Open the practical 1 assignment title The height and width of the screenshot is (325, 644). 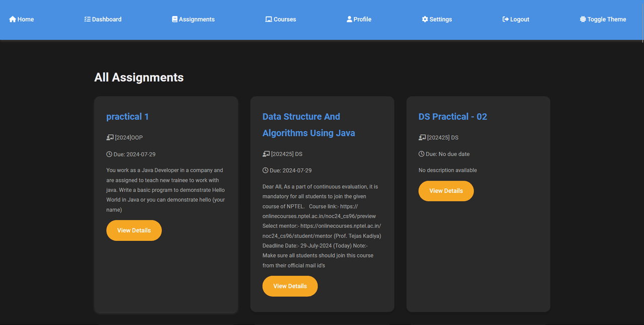pos(127,117)
